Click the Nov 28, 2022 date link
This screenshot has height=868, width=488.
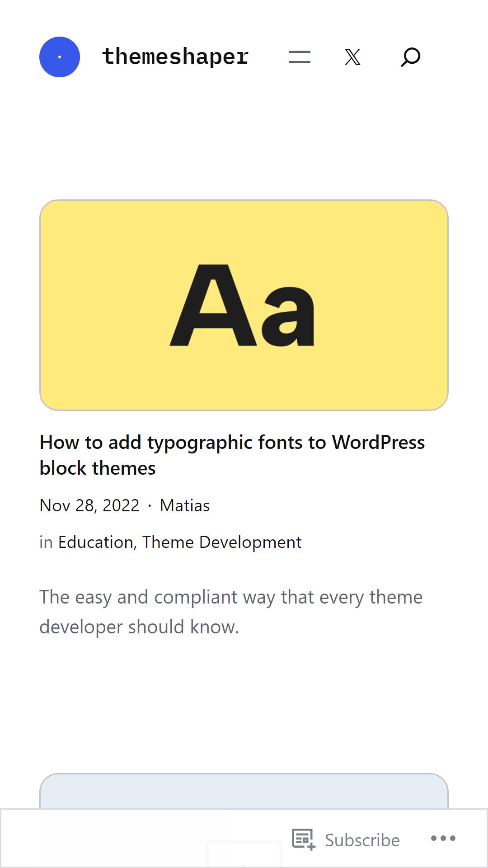click(89, 505)
